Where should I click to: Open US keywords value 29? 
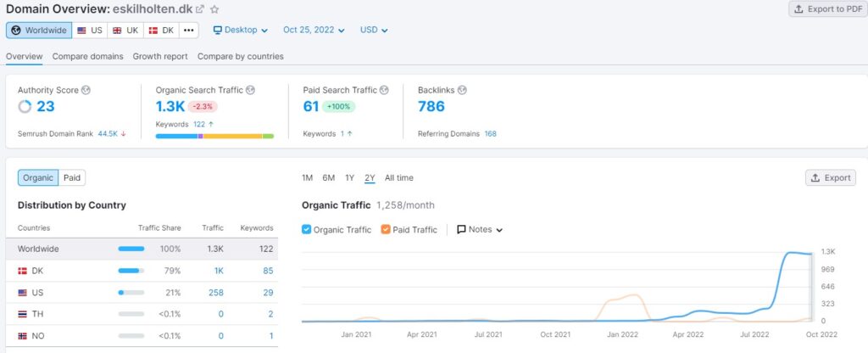click(x=268, y=293)
